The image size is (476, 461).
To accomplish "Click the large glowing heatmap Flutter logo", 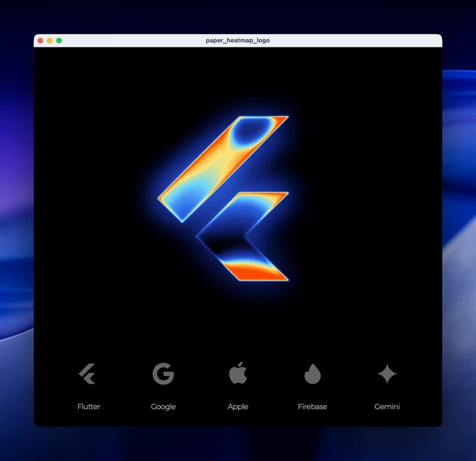I will pos(223,198).
